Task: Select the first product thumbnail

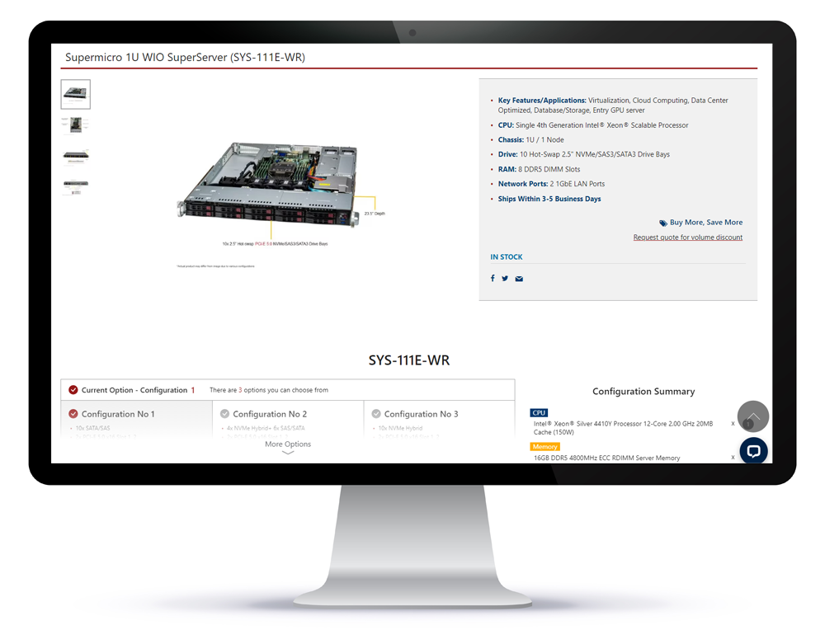Action: 75,94
